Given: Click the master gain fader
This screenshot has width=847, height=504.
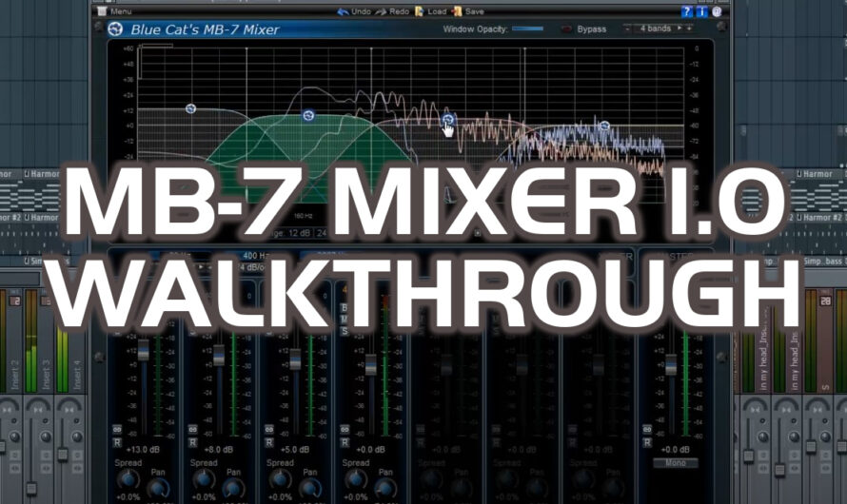Looking at the screenshot, I should click(x=670, y=365).
